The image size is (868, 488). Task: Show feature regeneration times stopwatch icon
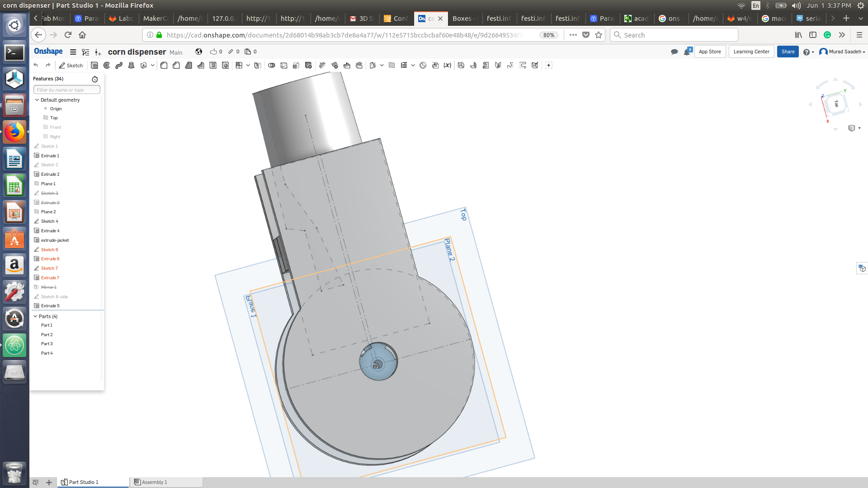(95, 79)
